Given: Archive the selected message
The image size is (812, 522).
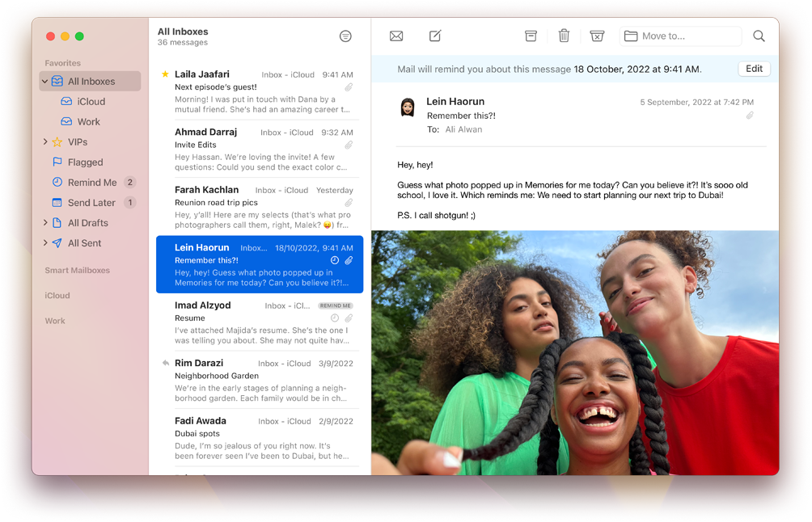Looking at the screenshot, I should (531, 36).
